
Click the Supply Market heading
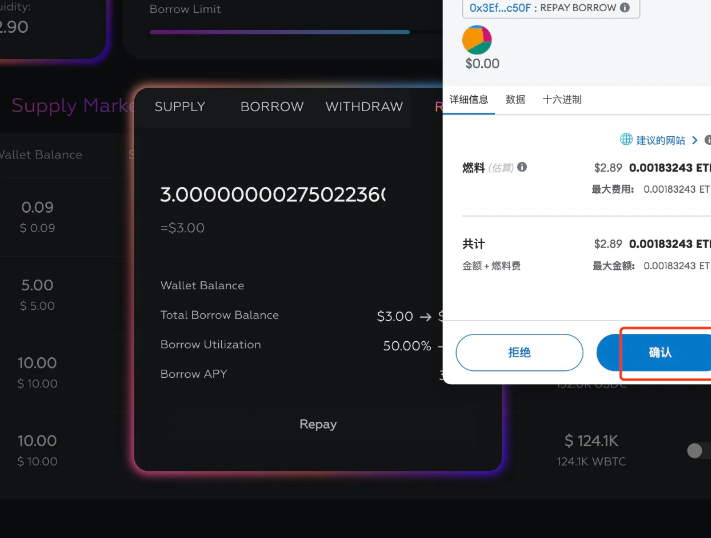pyautogui.click(x=73, y=105)
